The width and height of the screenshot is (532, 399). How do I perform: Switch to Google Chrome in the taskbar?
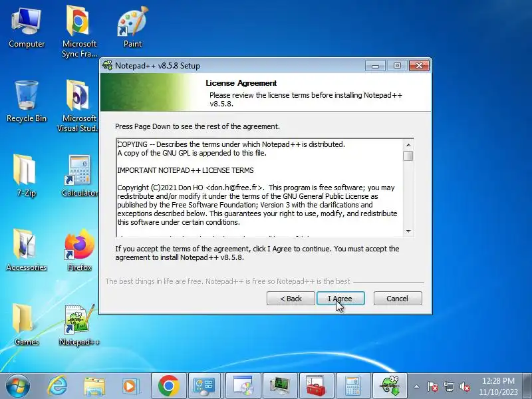coord(169,386)
